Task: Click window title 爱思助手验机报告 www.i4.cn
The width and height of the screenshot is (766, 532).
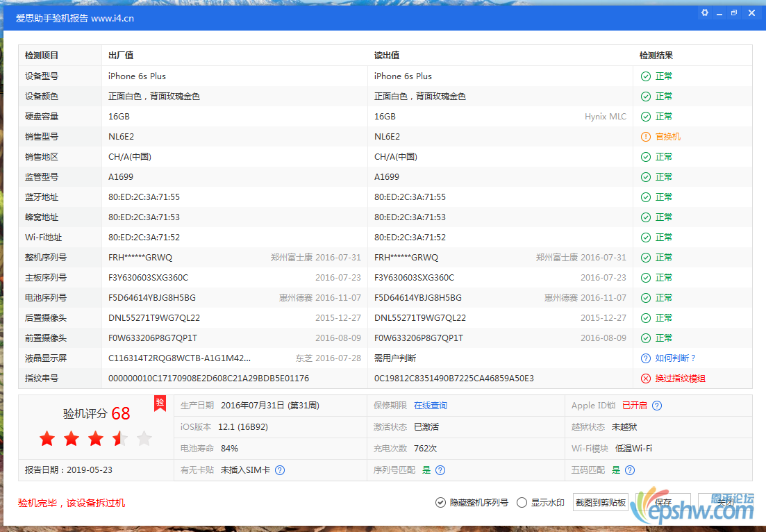Action: pos(75,19)
